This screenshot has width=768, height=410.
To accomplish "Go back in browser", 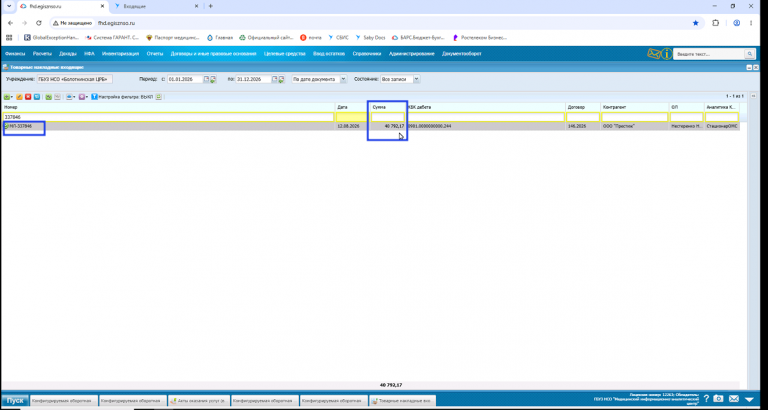I will [x=10, y=23].
